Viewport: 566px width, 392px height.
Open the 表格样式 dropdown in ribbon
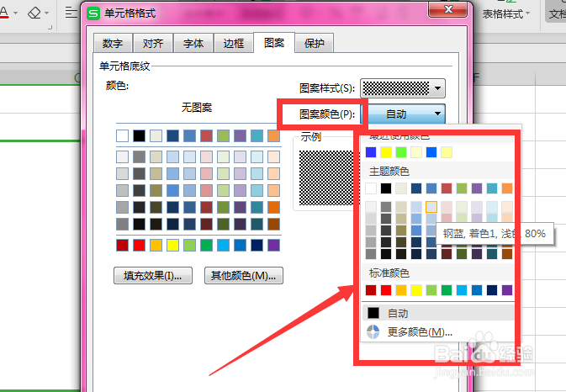[506, 14]
